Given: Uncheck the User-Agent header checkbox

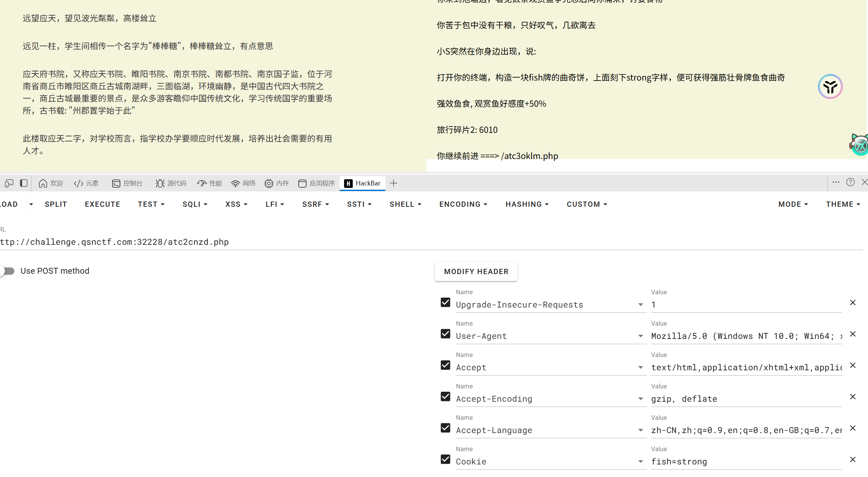Looking at the screenshot, I should (x=446, y=334).
